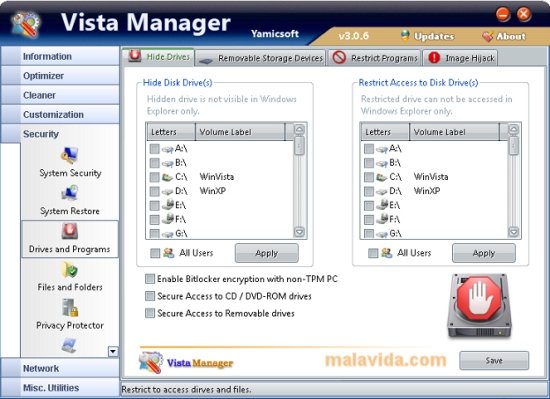Sort Hide list by Volume Label column
Image resolution: width=550 pixels, height=399 pixels.
click(240, 132)
